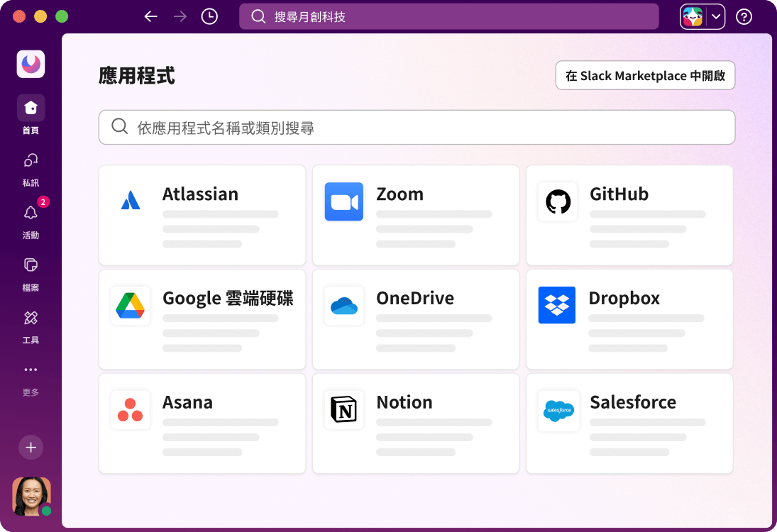Click the help question mark icon
The image size is (777, 532).
coord(744,16)
